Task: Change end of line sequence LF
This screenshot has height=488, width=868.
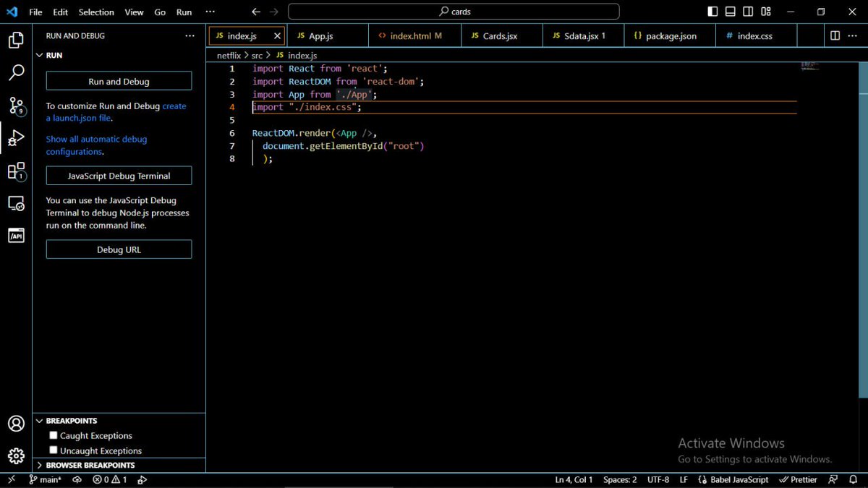Action: pos(684,479)
